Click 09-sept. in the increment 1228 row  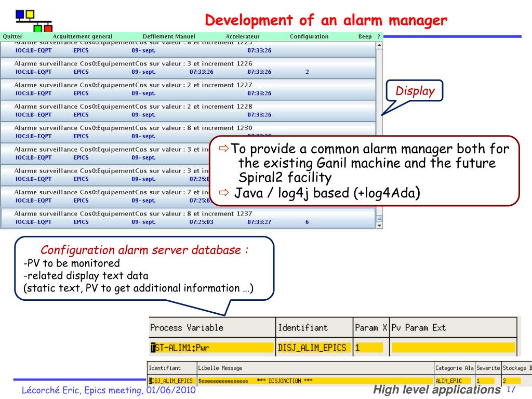[143, 115]
